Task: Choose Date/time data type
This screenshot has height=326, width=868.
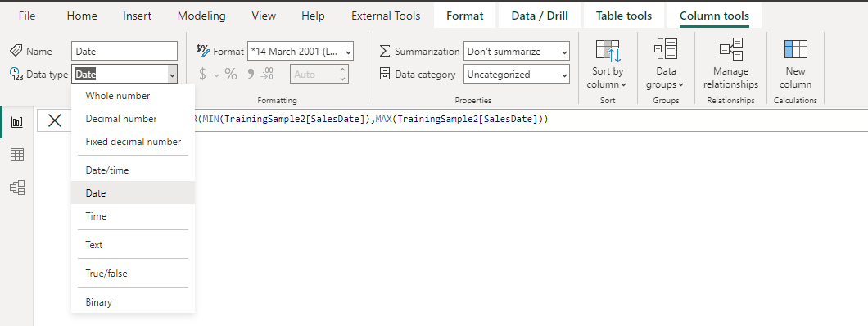Action: tap(133, 170)
